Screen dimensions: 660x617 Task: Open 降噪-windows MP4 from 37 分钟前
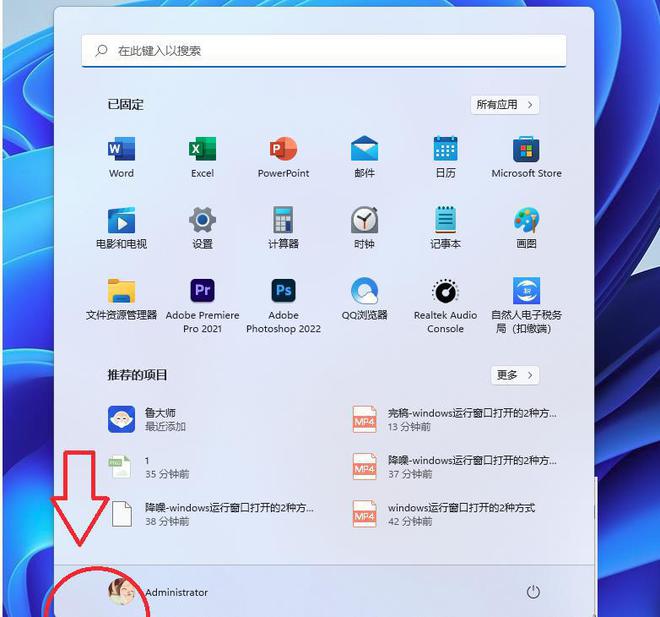tap(455, 467)
